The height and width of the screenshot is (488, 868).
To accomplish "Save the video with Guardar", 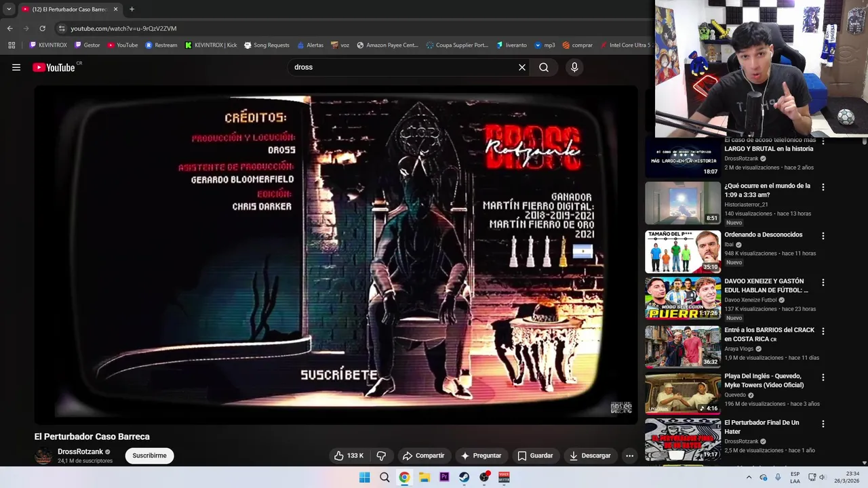I will pyautogui.click(x=535, y=455).
